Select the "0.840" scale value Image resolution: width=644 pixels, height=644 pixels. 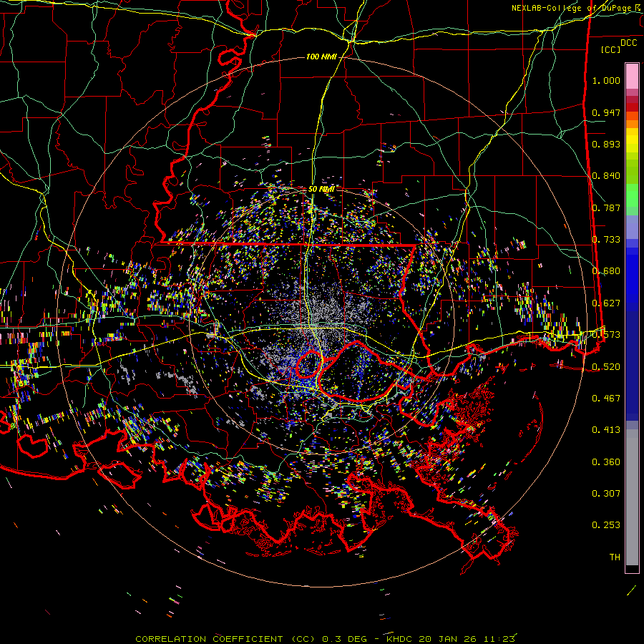tap(606, 176)
